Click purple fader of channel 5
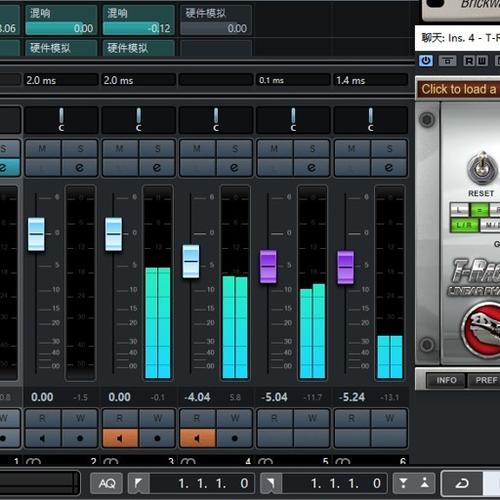Screen dimensions: 500x500 coord(268,267)
